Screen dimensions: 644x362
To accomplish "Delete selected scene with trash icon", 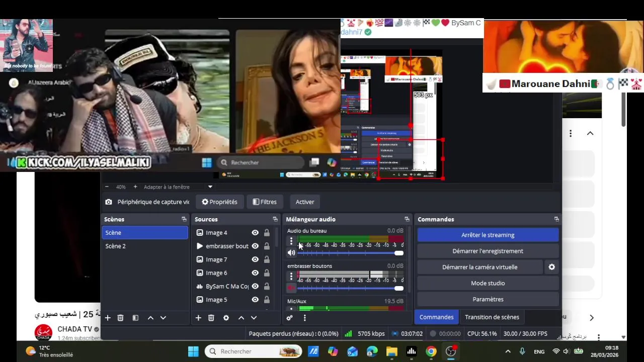I will click(120, 318).
